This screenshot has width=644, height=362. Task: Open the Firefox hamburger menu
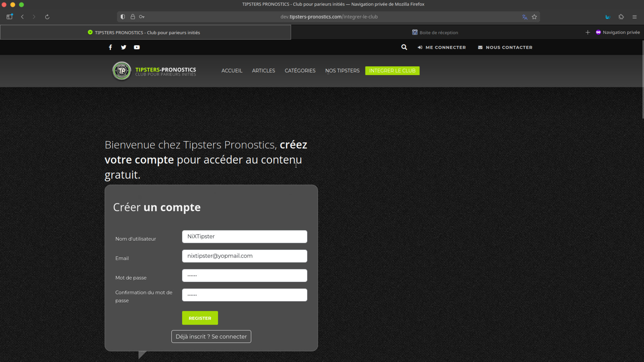(x=635, y=17)
